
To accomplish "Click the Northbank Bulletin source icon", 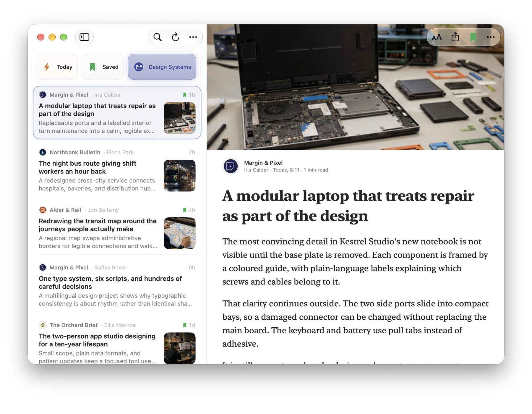I will pyautogui.click(x=43, y=152).
